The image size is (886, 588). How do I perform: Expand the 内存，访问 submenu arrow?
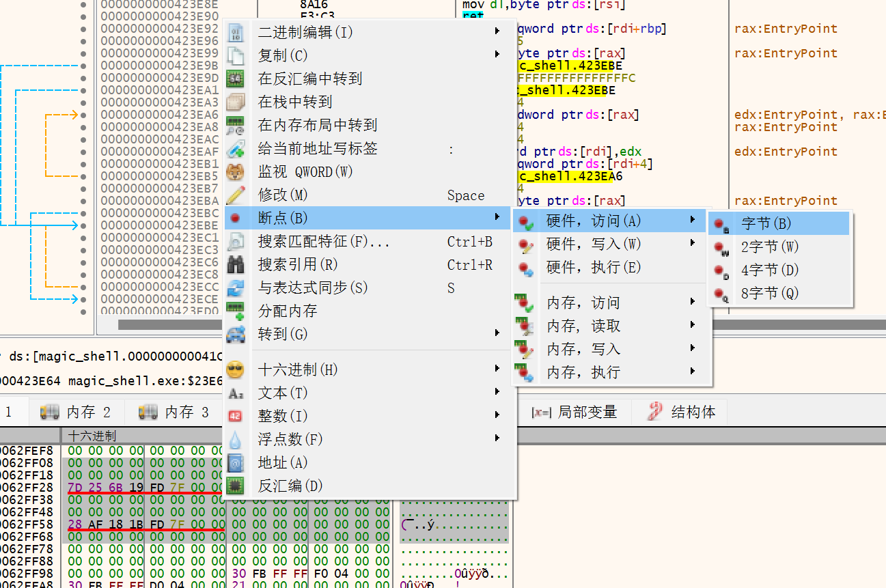(x=693, y=302)
